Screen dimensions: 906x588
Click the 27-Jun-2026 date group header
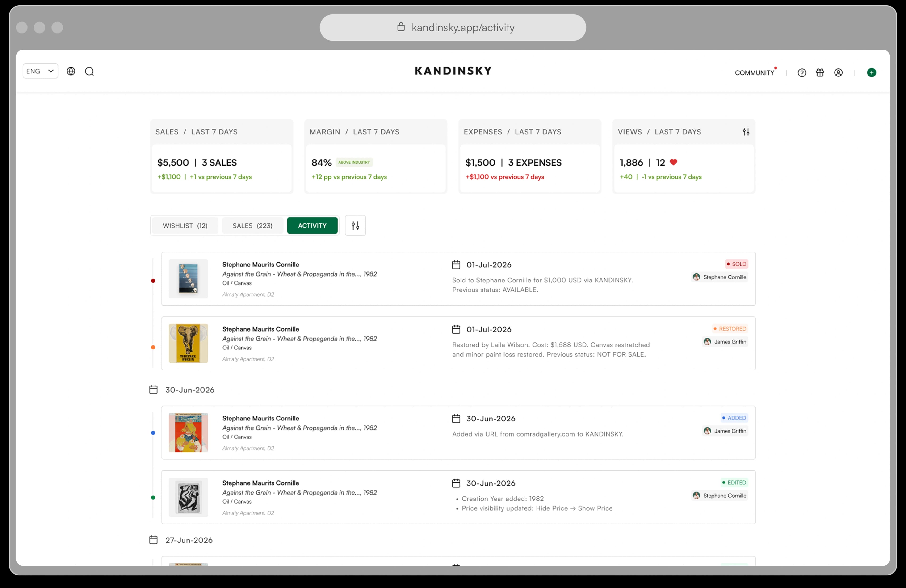click(181, 540)
